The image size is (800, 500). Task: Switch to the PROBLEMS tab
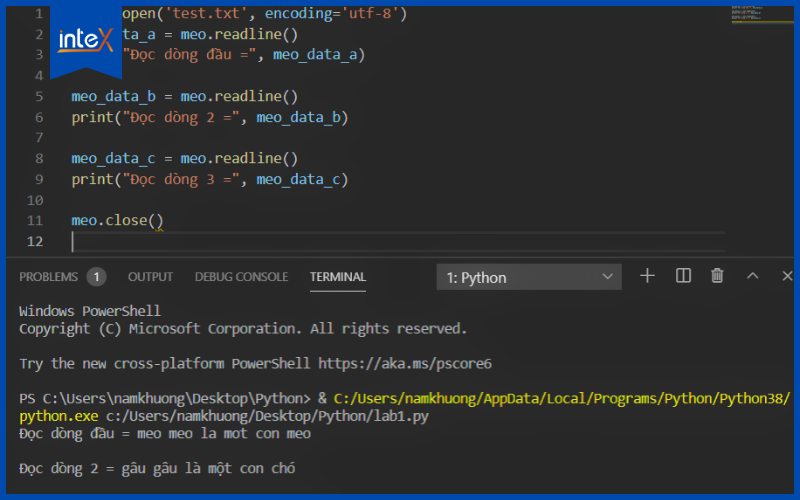[x=48, y=277]
